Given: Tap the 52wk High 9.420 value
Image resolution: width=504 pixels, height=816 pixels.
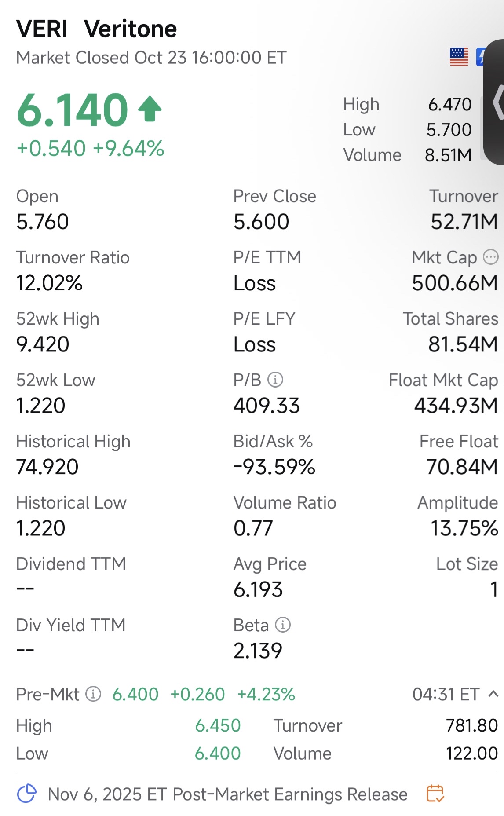Looking at the screenshot, I should (x=43, y=344).
